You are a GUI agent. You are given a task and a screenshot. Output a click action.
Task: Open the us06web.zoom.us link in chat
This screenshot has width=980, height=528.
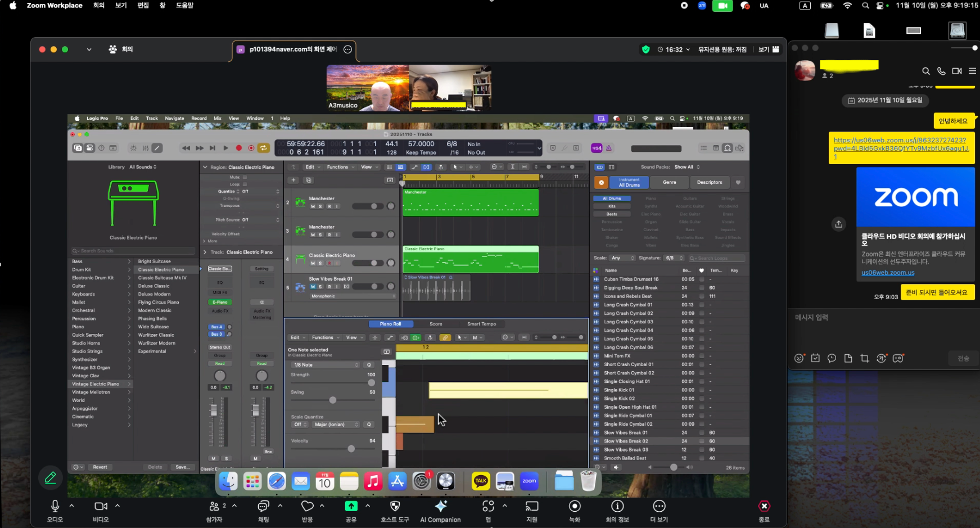point(888,273)
